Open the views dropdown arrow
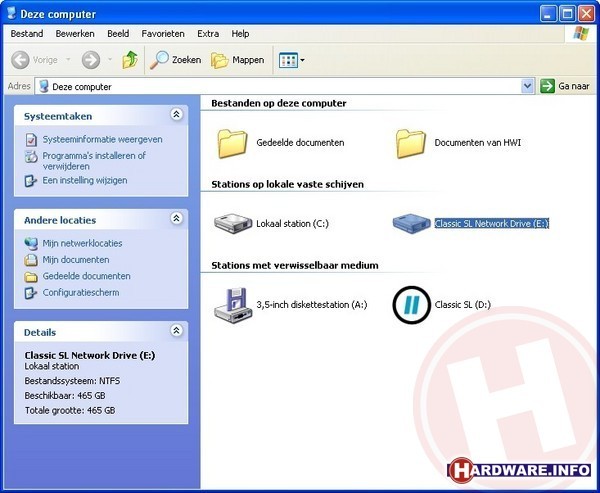 (303, 60)
